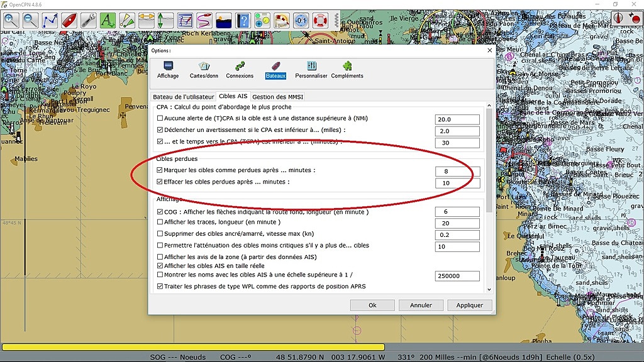Click the TCPA 30 minutes field
The image size is (644, 362).
457,143
